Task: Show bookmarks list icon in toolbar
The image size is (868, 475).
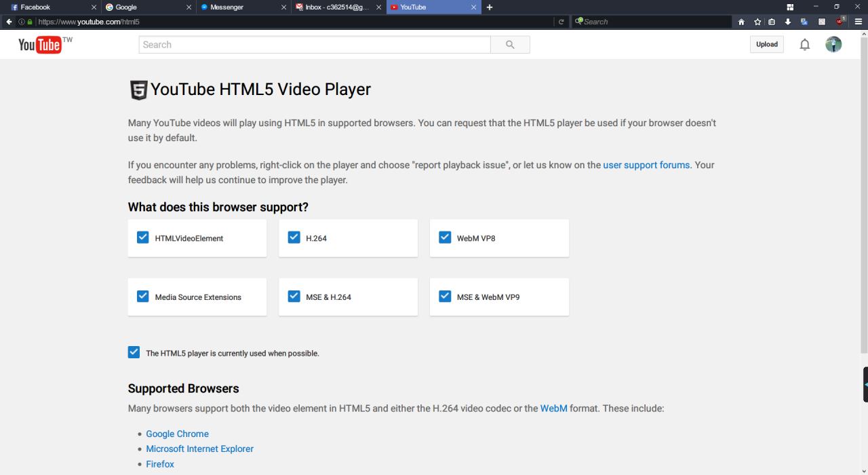Action: click(772, 22)
